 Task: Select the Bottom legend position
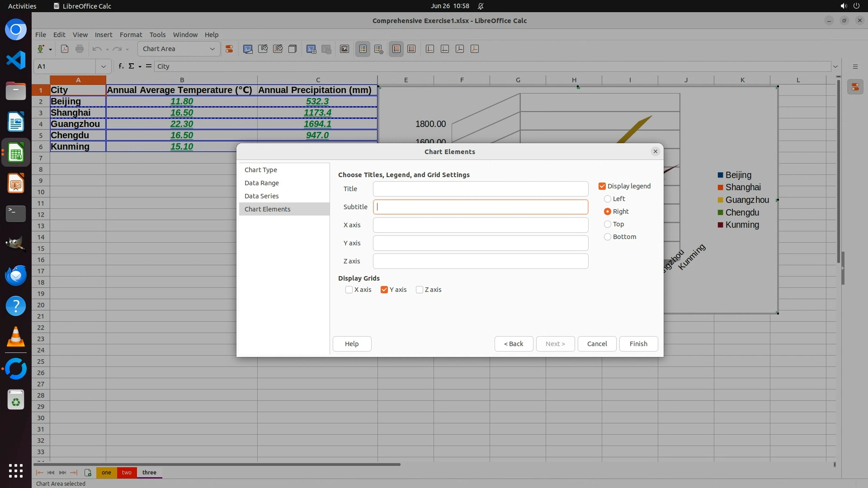pos(608,237)
